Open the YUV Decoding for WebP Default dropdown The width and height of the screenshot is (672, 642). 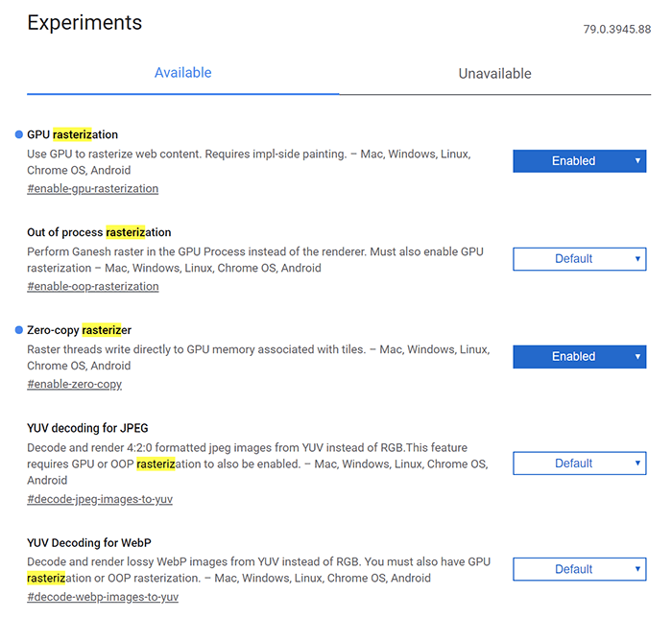tap(580, 569)
